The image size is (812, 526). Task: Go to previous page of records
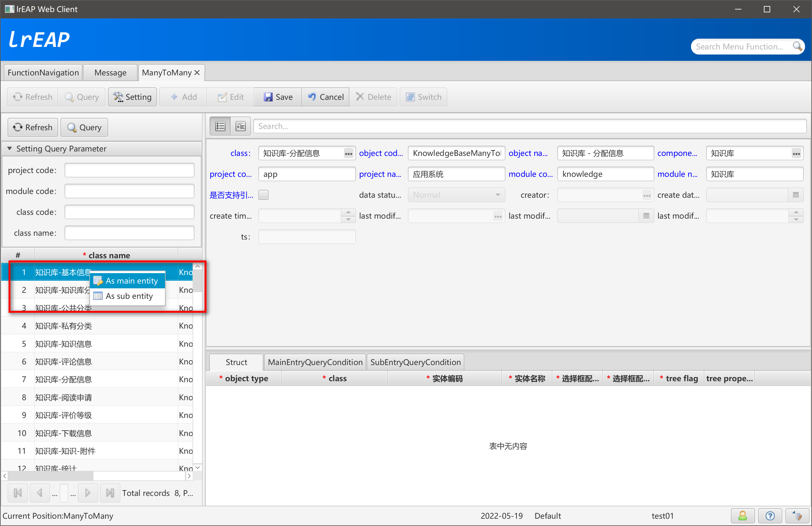pyautogui.click(x=40, y=493)
